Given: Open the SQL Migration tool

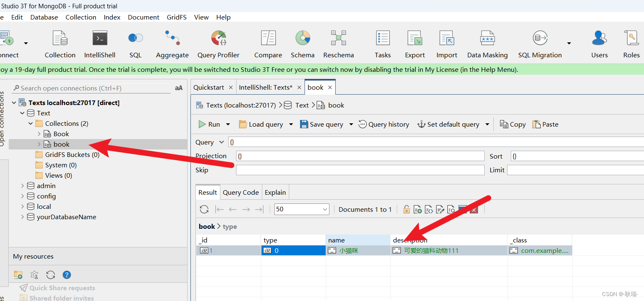Looking at the screenshot, I should [540, 44].
